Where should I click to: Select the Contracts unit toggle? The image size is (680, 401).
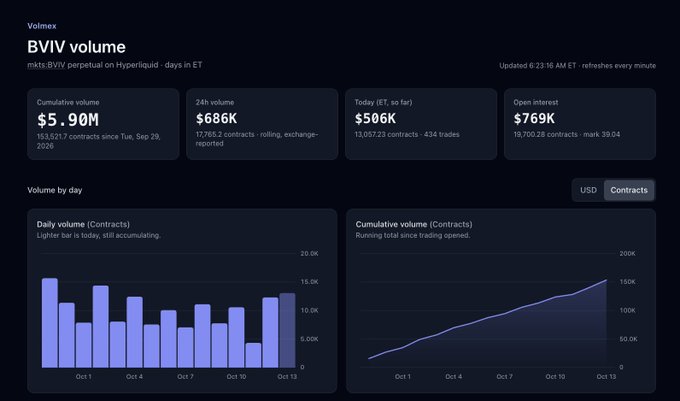point(629,190)
